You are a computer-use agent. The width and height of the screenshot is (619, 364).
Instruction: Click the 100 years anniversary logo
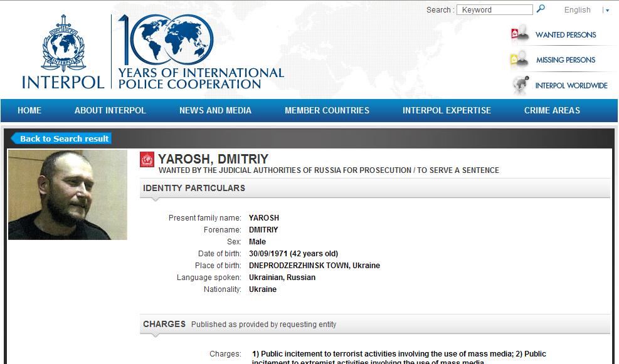pyautogui.click(x=201, y=51)
